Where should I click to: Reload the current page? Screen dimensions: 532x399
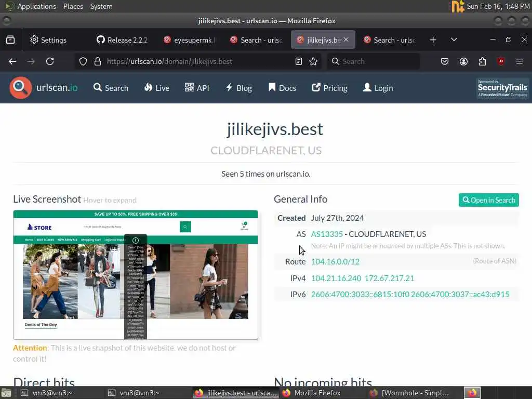pyautogui.click(x=50, y=61)
